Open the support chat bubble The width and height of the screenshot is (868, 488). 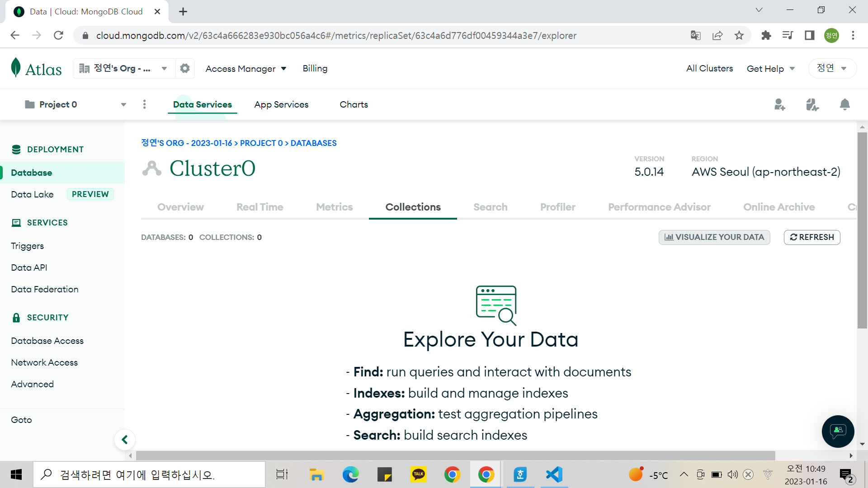(x=838, y=431)
